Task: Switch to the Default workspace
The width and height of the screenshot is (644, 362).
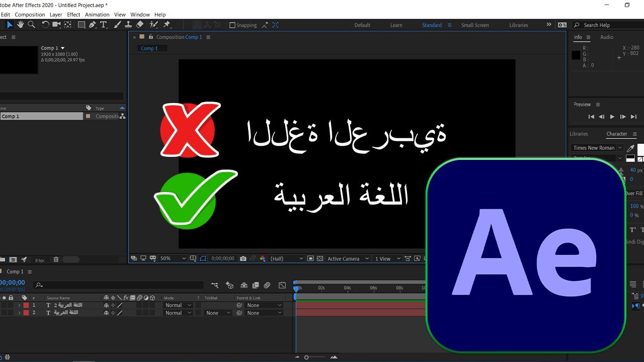Action: [362, 25]
